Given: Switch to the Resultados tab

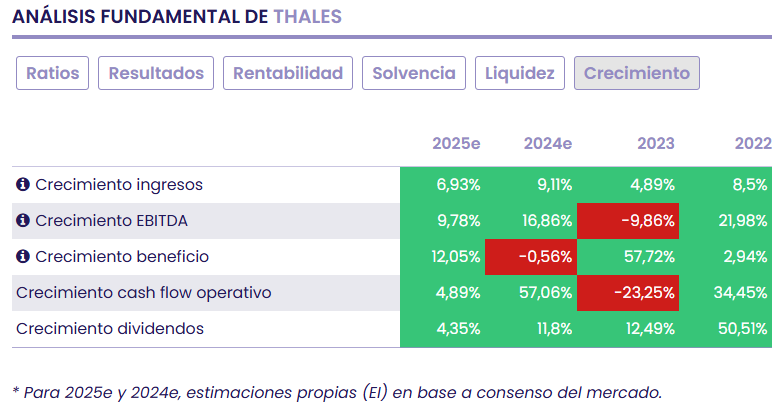Looking at the screenshot, I should tap(156, 73).
